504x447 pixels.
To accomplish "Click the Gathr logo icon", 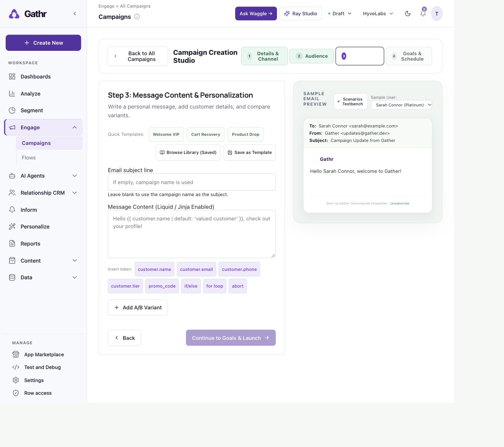I will (x=14, y=14).
